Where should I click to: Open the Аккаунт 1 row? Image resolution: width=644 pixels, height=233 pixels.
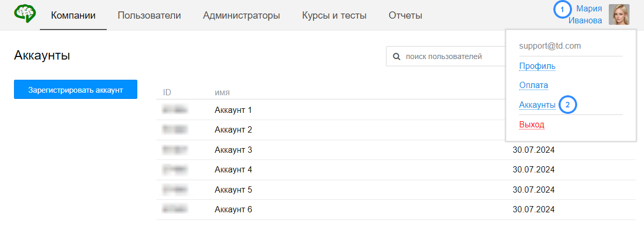[x=233, y=110]
